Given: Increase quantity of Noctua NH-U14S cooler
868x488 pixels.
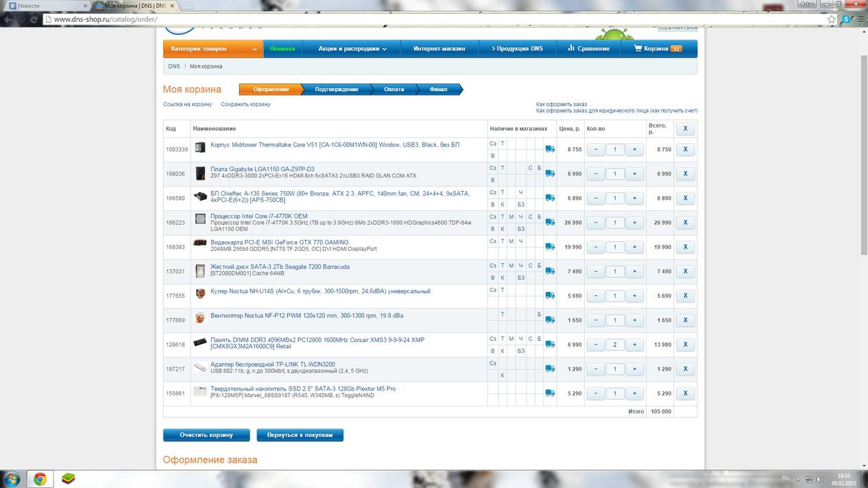Looking at the screenshot, I should pyautogui.click(x=634, y=295).
